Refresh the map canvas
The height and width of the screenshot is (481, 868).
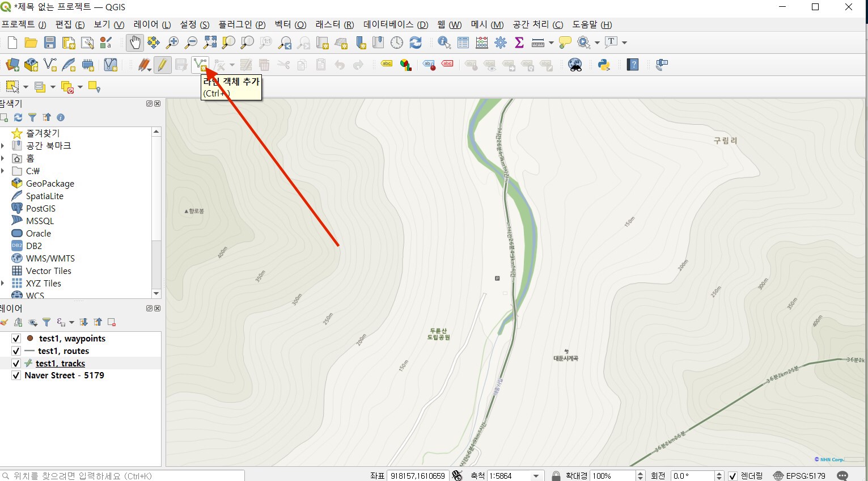pyautogui.click(x=416, y=43)
